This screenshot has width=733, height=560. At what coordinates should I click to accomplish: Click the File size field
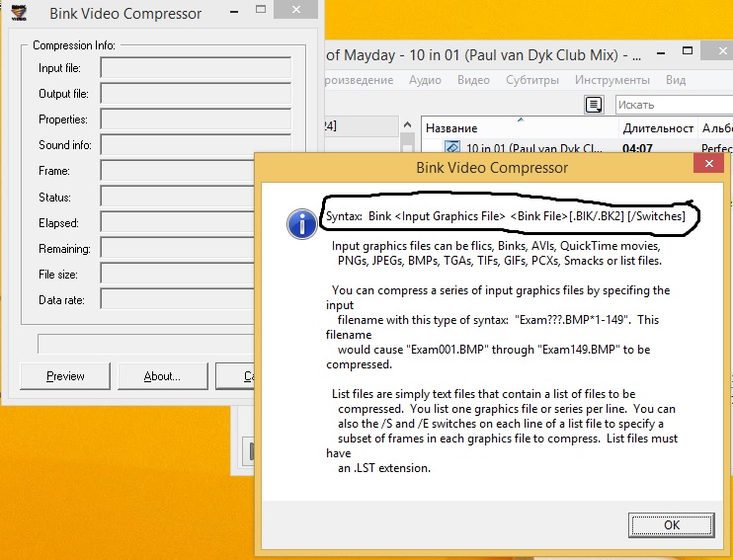(x=177, y=275)
